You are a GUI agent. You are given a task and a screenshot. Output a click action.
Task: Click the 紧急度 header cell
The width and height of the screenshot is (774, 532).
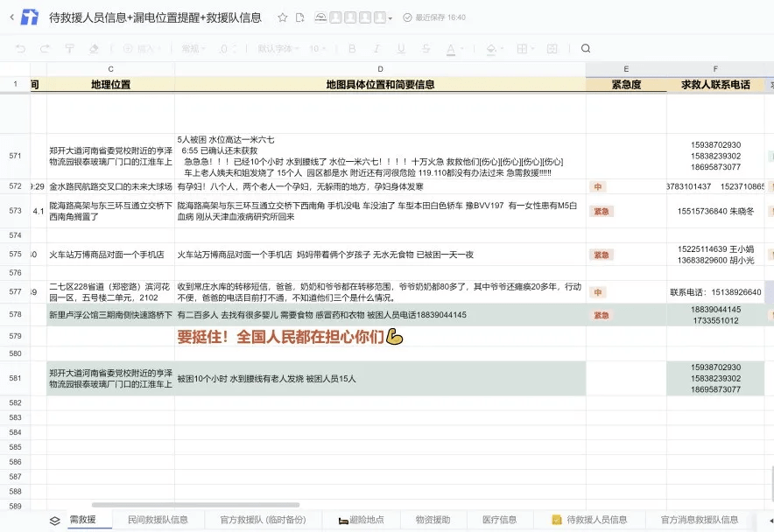pos(626,84)
